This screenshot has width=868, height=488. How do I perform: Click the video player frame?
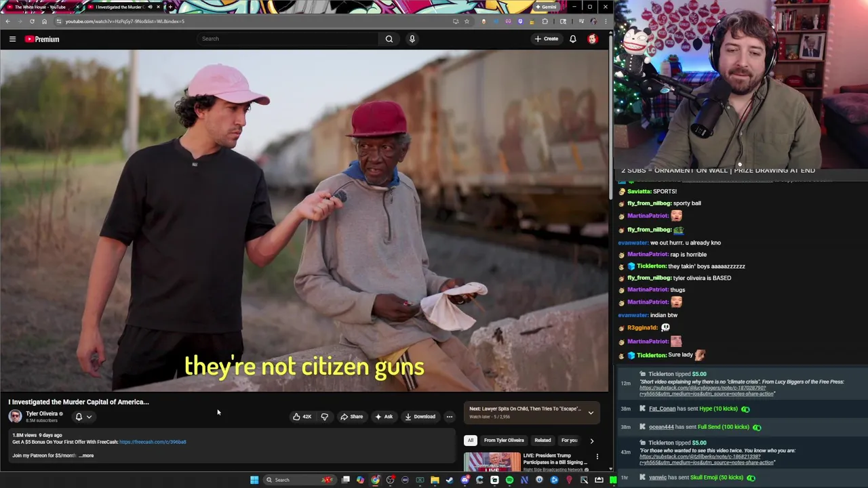coord(304,221)
